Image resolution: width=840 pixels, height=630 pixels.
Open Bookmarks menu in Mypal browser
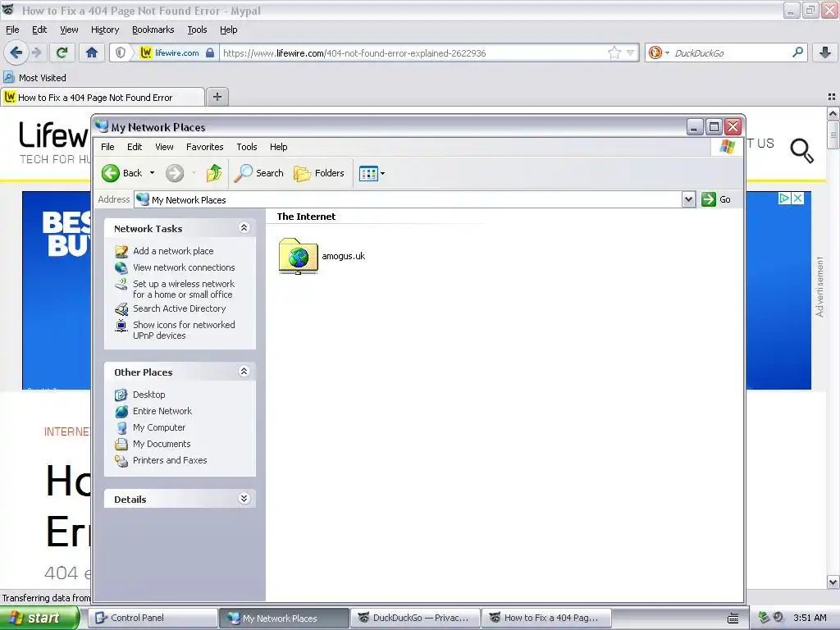click(153, 30)
